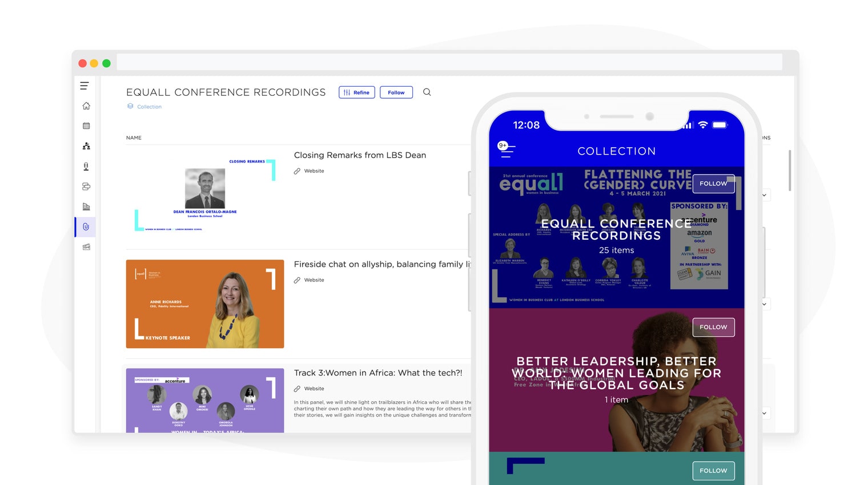This screenshot has height=485, width=868.
Task: Click link icon beside Track 3 Website
Action: click(x=297, y=389)
